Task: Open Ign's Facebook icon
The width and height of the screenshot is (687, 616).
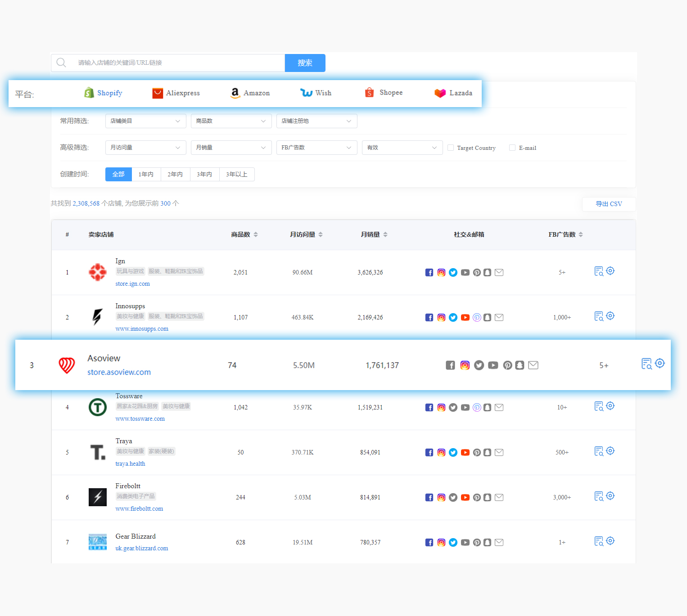Action: pos(429,273)
